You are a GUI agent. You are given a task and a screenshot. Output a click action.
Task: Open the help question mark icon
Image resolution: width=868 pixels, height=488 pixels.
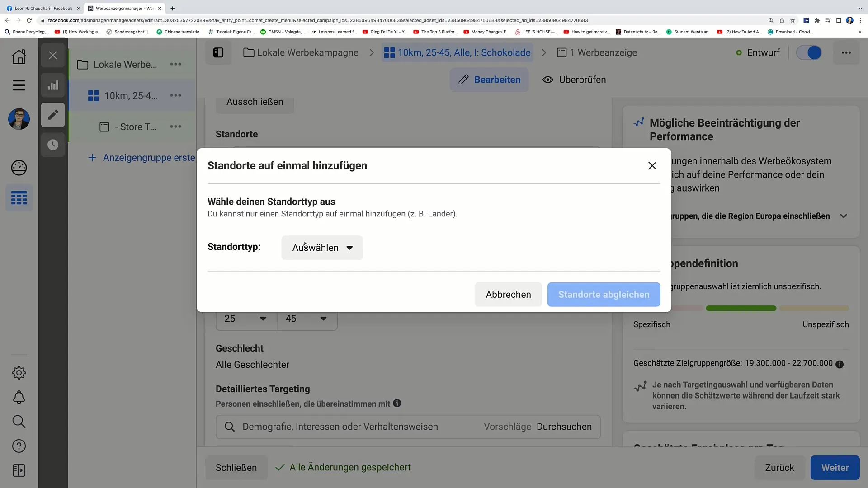pos(19,446)
